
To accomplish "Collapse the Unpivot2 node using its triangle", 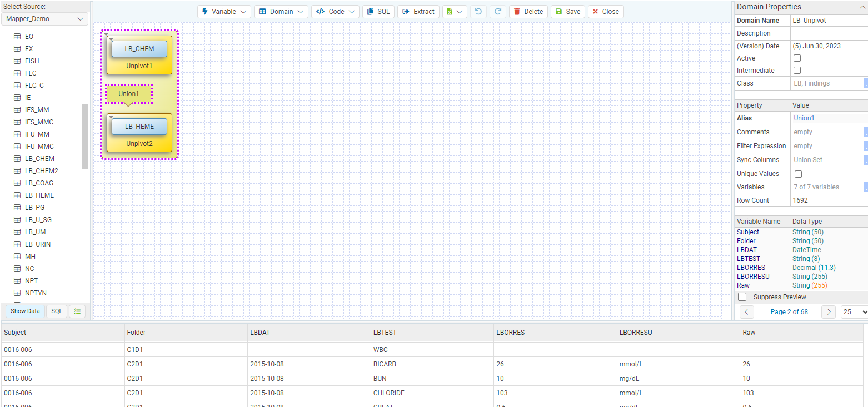I will [x=111, y=118].
